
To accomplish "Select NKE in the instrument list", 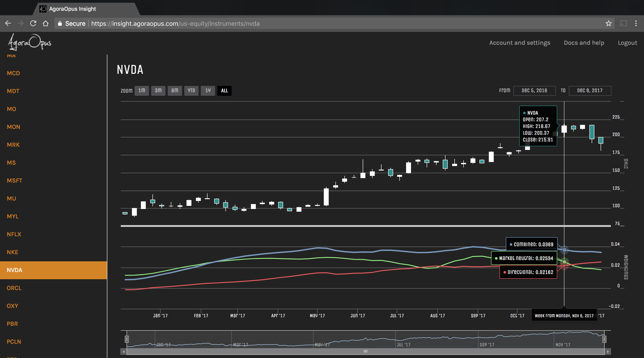I will [13, 252].
